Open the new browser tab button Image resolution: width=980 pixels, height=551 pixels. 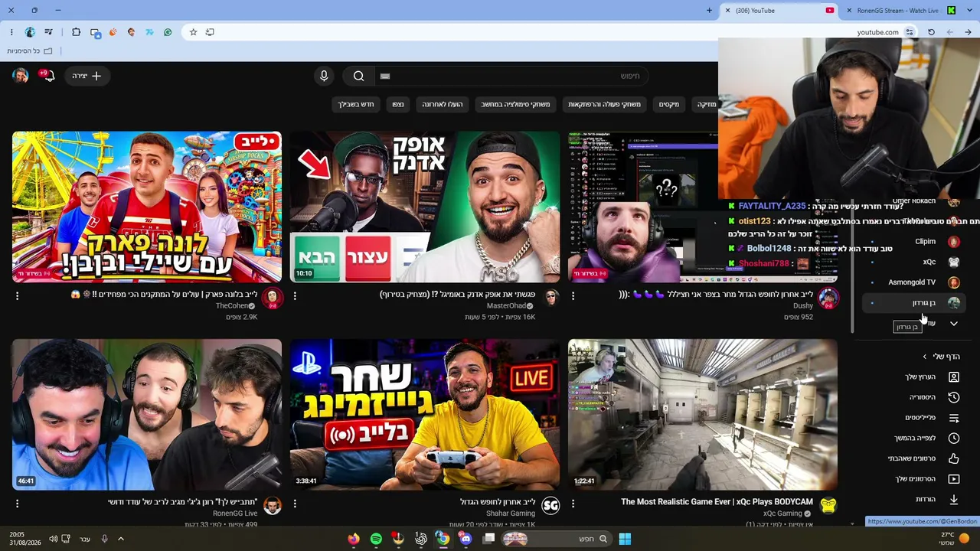coord(709,11)
